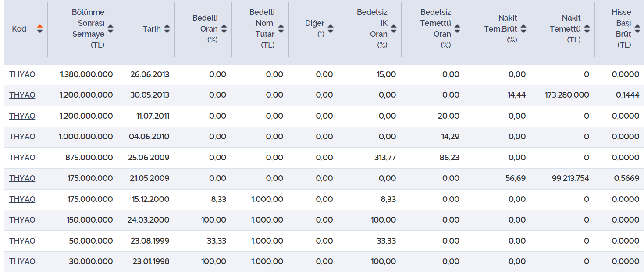Click the date cell 23.08.1999

pos(149,241)
